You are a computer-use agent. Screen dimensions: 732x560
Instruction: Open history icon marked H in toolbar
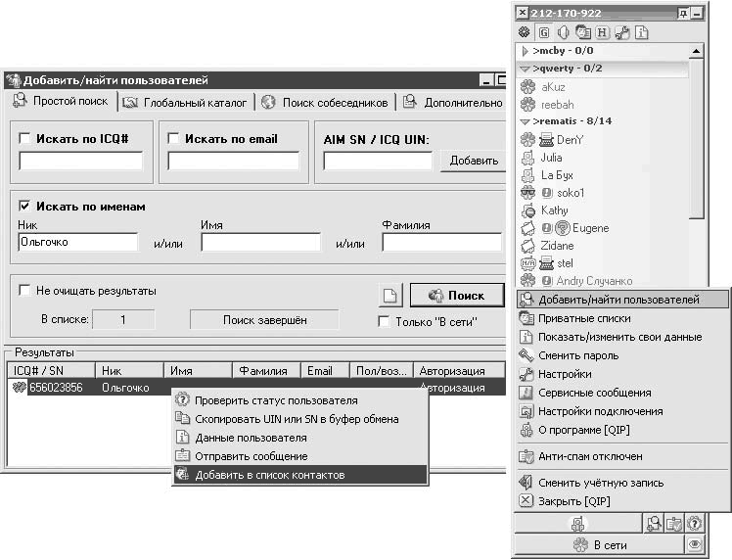[x=602, y=32]
